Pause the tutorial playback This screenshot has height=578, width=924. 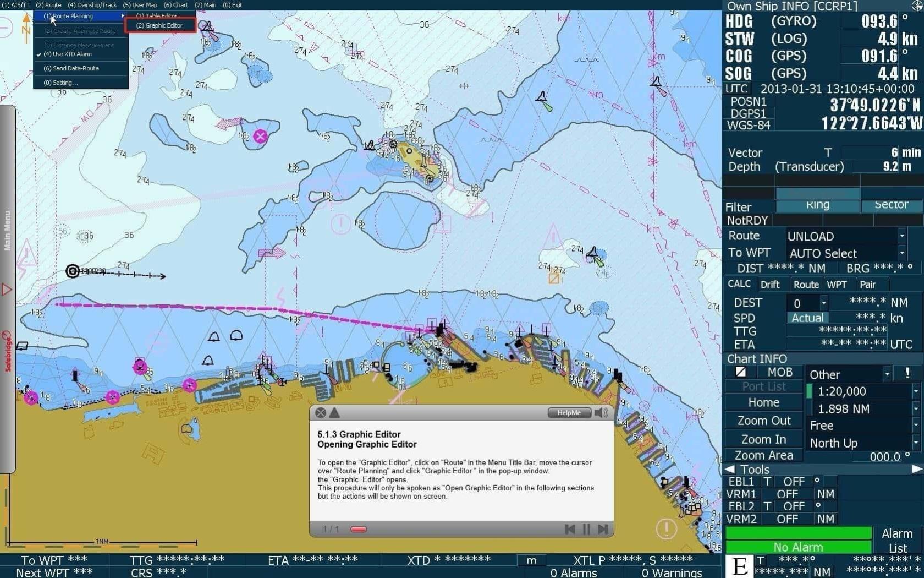pos(586,530)
